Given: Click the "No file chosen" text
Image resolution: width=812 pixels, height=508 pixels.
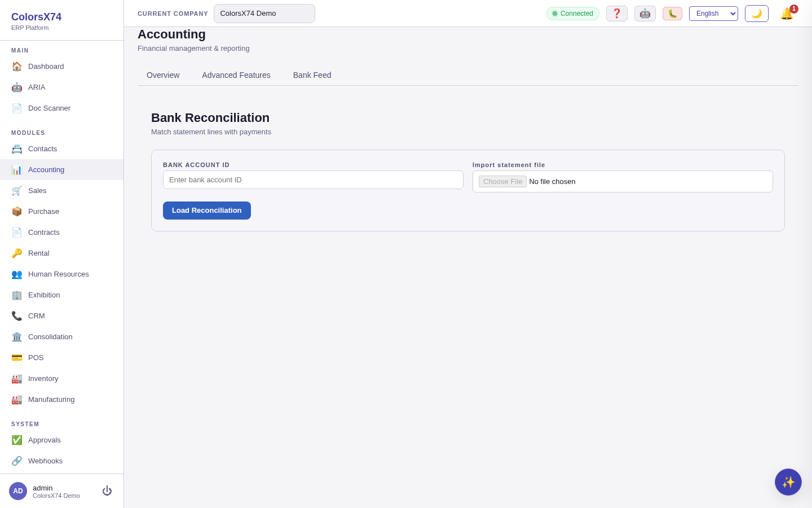Looking at the screenshot, I should pyautogui.click(x=553, y=181).
